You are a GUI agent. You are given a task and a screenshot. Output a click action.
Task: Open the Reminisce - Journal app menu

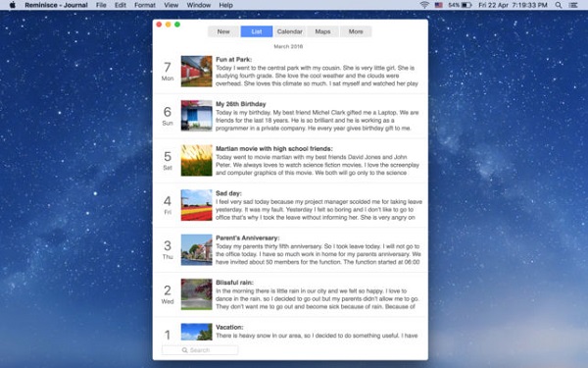point(56,5)
